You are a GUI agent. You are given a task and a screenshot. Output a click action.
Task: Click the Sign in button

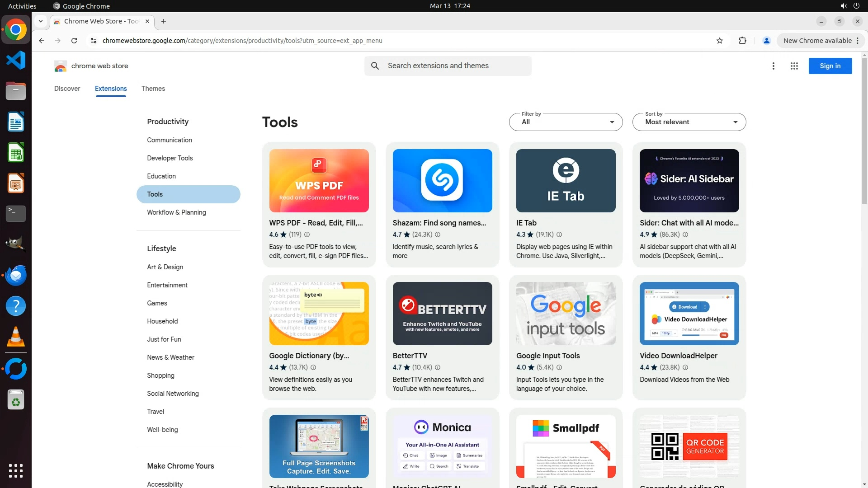coord(830,66)
